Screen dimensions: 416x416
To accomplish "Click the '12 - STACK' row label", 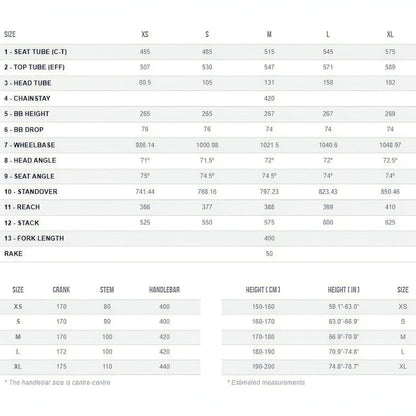I will [x=22, y=223].
